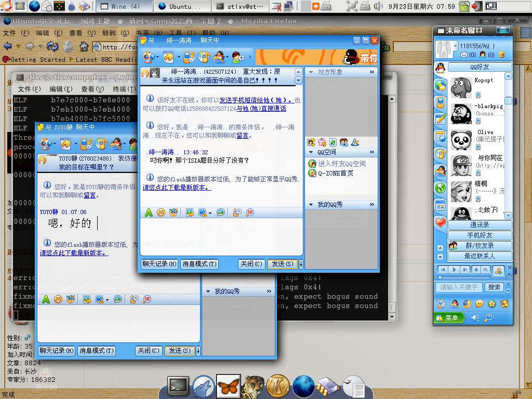Click green refresh icon under 对方形象 panel
532x399 pixels.
click(333, 142)
